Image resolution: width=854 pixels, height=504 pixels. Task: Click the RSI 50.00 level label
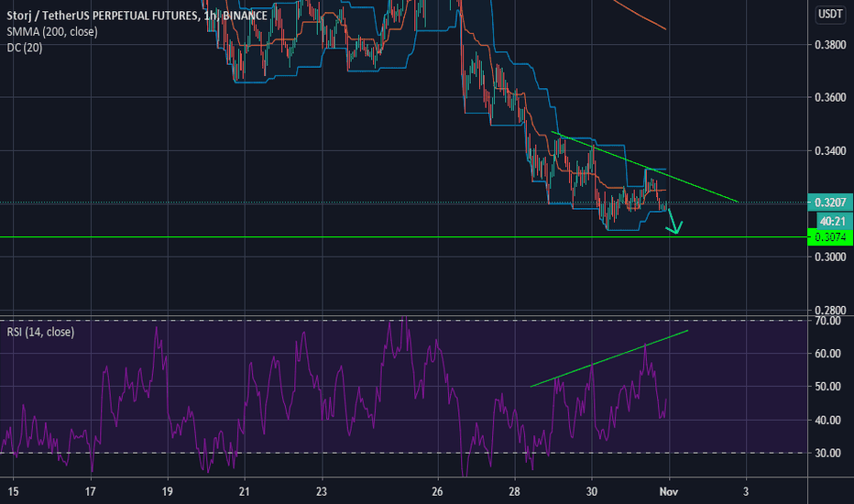click(x=827, y=387)
